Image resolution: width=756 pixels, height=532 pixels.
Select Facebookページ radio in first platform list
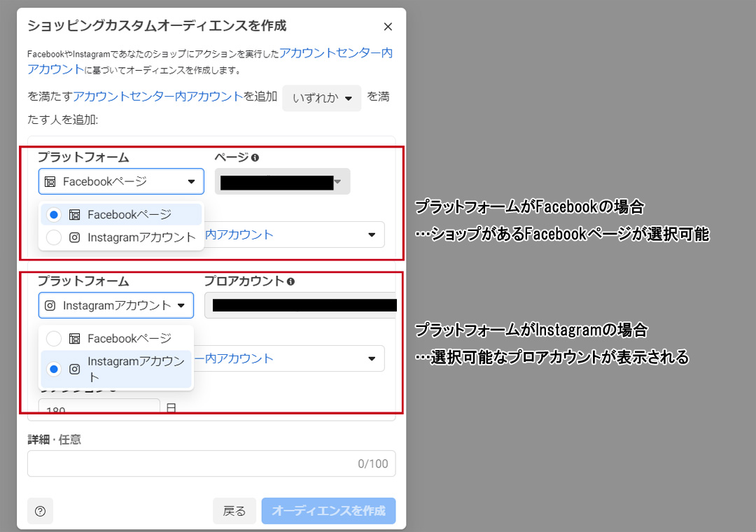coord(54,215)
